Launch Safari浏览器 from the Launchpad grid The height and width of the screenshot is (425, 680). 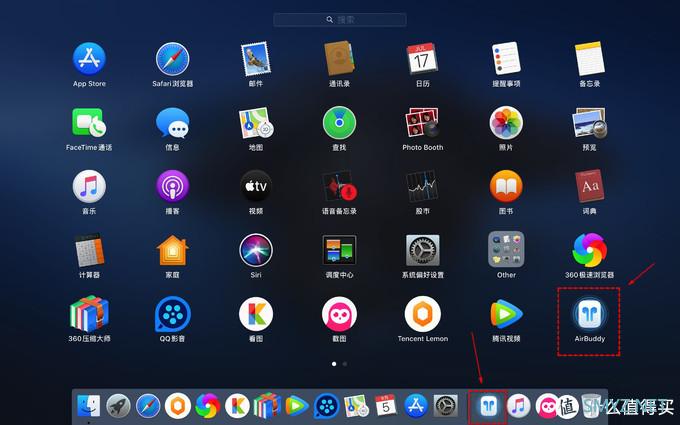click(x=173, y=59)
